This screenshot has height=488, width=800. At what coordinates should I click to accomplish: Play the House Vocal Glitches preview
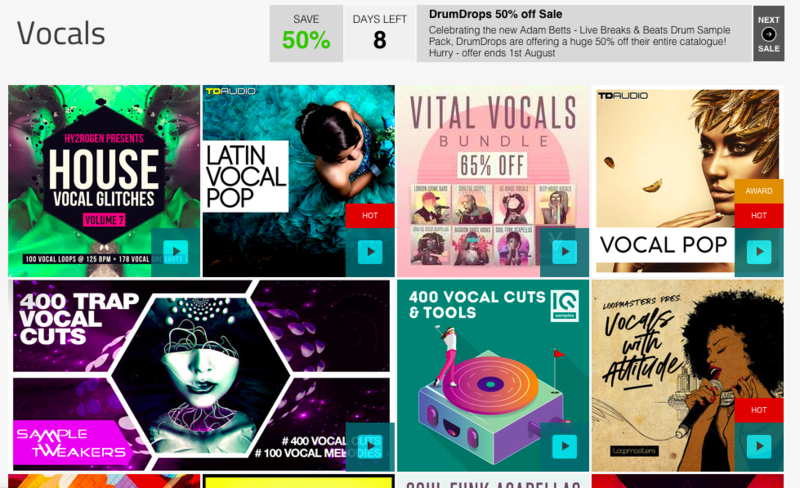click(176, 252)
